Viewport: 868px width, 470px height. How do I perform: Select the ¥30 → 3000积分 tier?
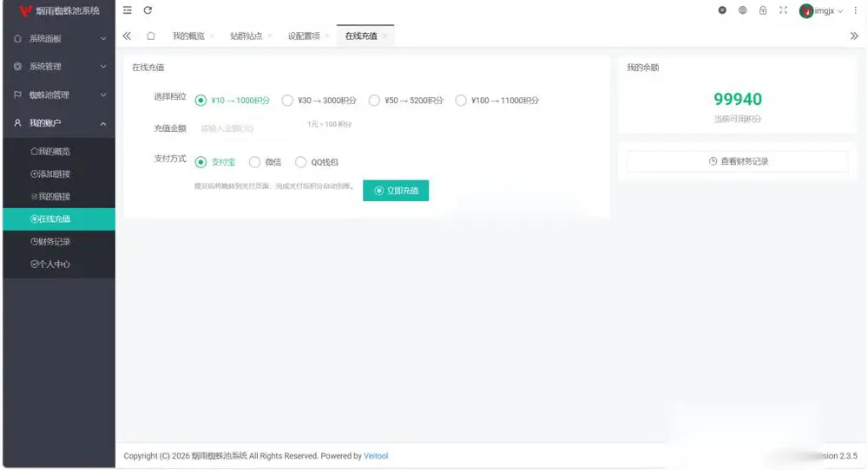(319, 100)
